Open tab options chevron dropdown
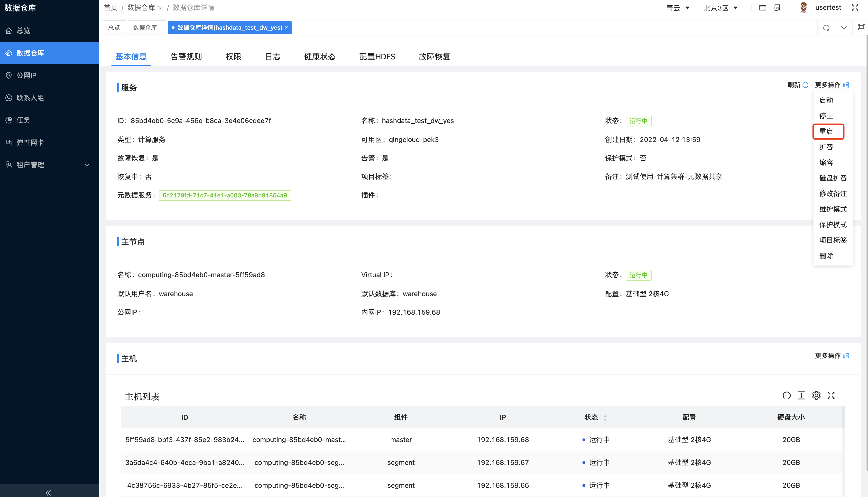 843,28
